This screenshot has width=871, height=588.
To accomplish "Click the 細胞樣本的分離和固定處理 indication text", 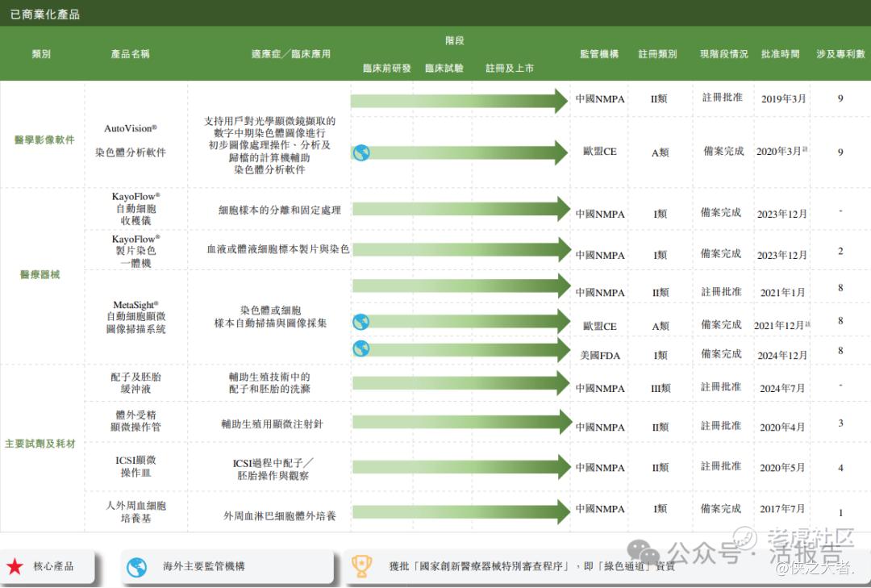I will 280,210.
